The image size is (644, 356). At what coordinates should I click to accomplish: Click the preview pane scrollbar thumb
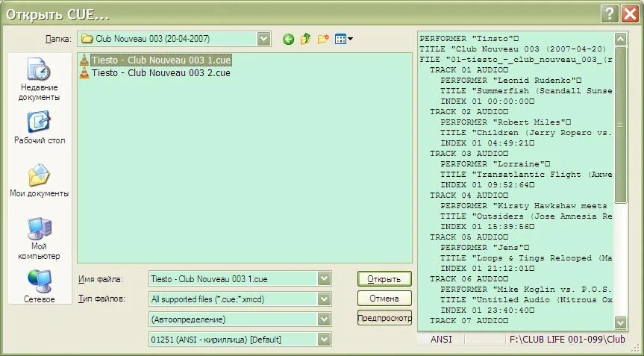[620, 125]
